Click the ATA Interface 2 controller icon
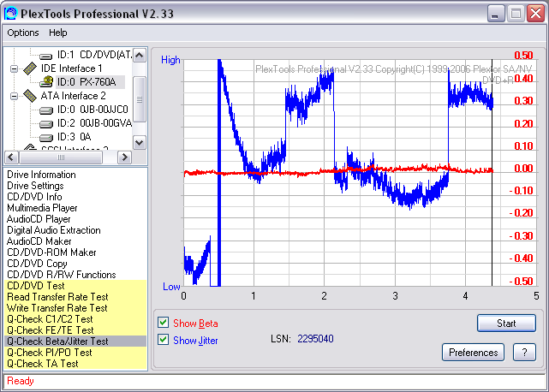 click(30, 96)
